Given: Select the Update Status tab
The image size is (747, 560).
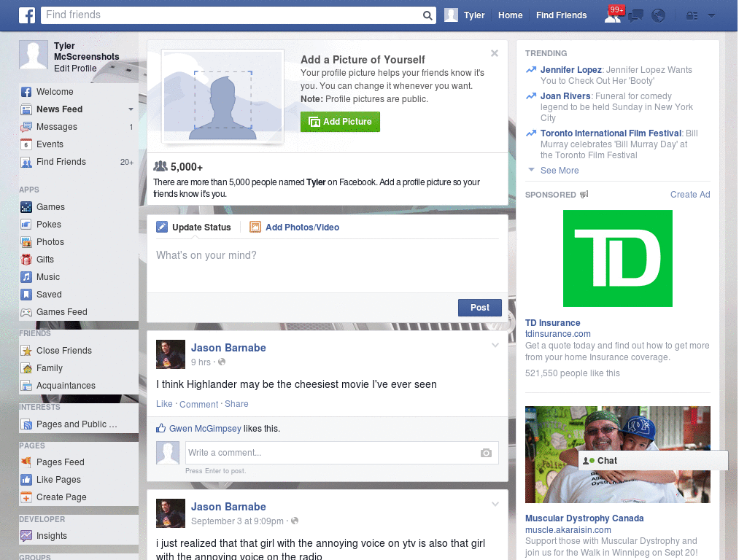Looking at the screenshot, I should click(194, 227).
